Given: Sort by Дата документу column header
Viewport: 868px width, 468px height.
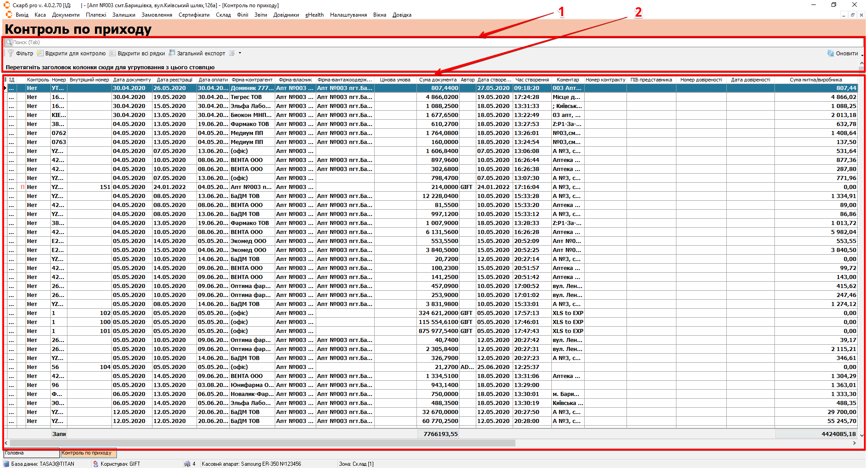Looking at the screenshot, I should pos(132,80).
